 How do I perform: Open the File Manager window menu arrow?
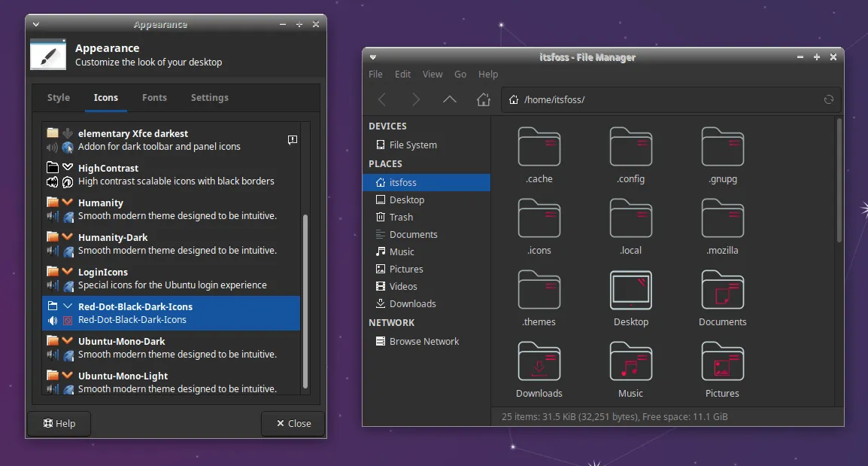point(373,57)
